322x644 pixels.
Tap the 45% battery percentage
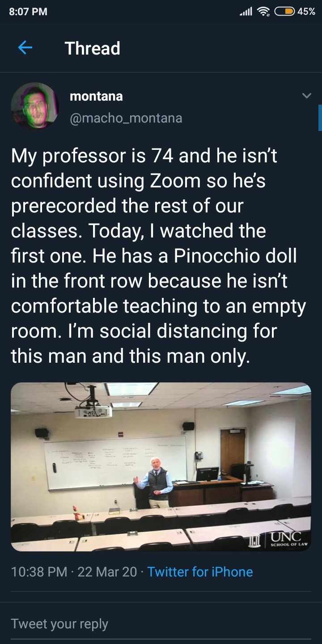(306, 12)
